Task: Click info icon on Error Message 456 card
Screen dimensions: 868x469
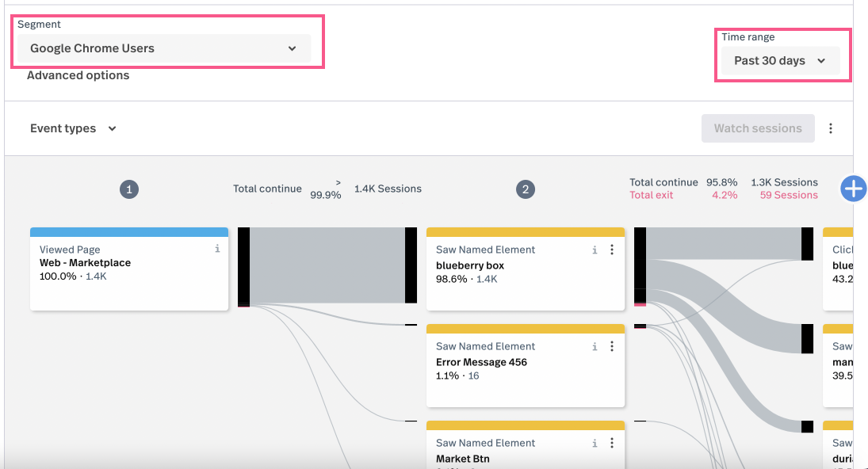Action: coord(595,347)
